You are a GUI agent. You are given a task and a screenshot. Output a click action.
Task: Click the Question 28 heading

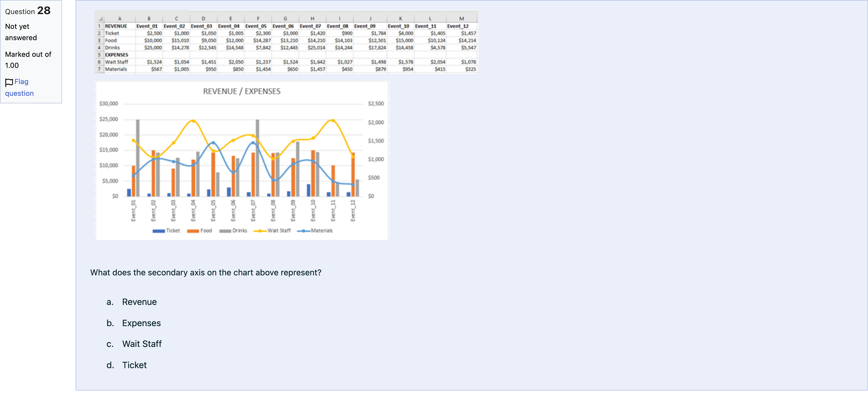[28, 11]
